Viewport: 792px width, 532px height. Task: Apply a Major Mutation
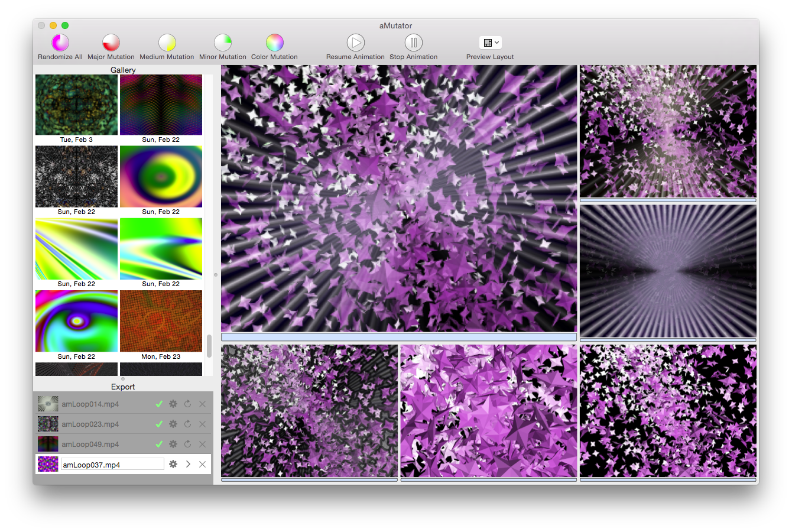click(x=111, y=43)
